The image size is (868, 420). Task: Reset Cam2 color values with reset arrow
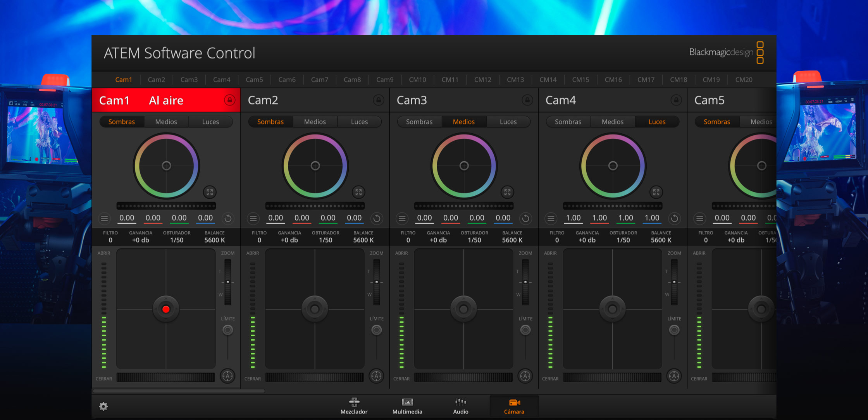click(x=377, y=219)
